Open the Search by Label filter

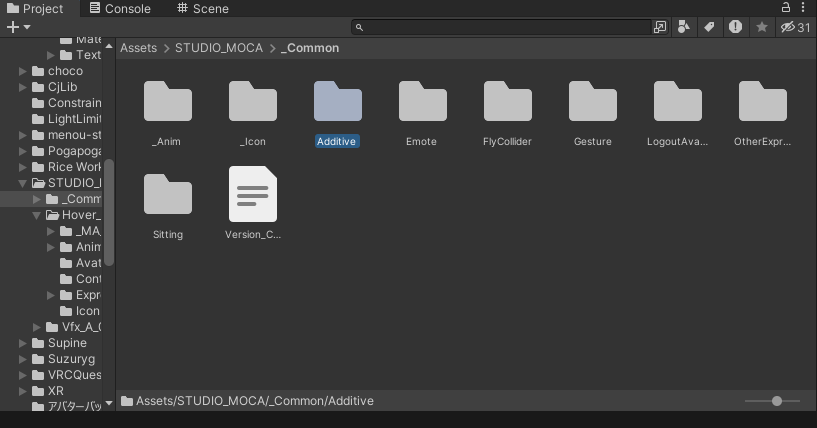(709, 27)
